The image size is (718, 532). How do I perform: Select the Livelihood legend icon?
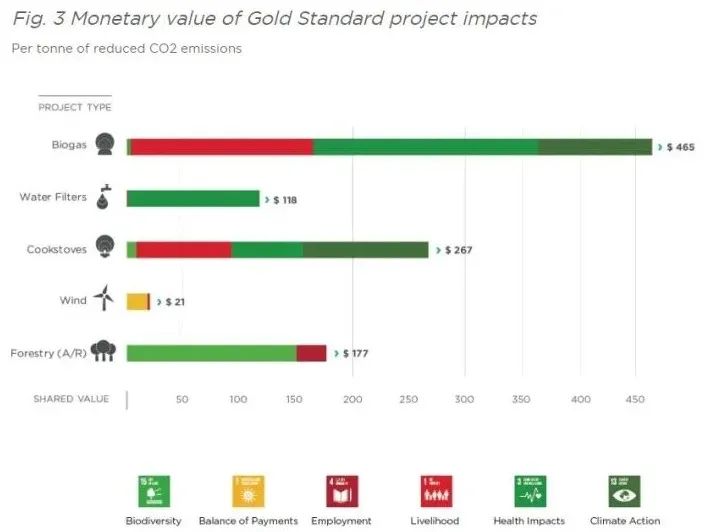point(435,491)
